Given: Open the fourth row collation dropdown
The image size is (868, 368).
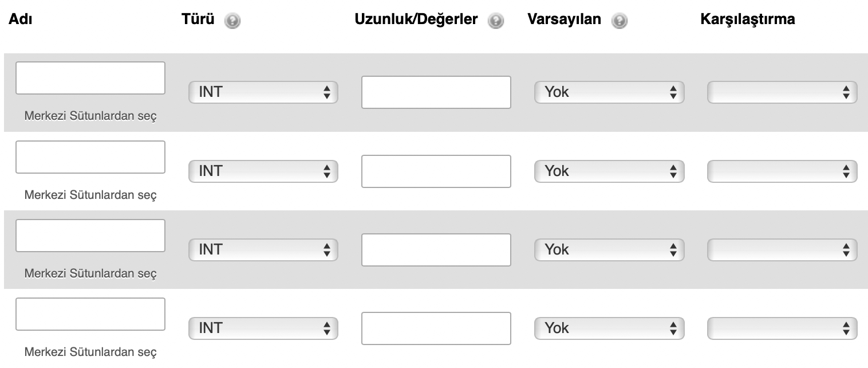Looking at the screenshot, I should click(782, 328).
